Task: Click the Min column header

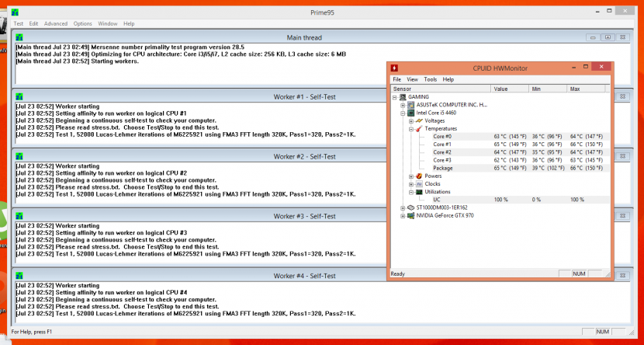Action: pyautogui.click(x=548, y=89)
